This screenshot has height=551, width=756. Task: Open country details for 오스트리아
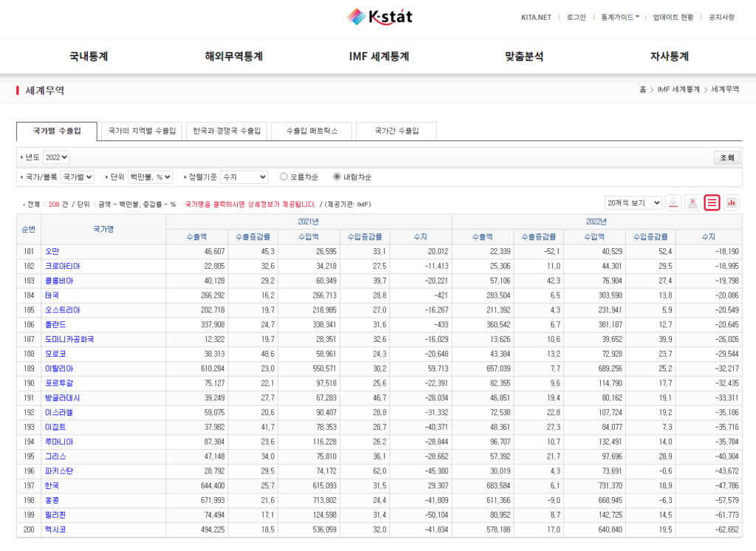click(63, 310)
